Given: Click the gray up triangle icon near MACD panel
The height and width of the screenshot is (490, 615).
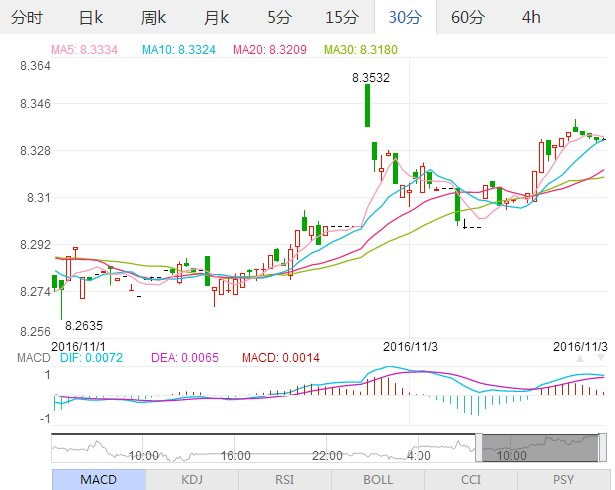Looking at the screenshot, I should coord(580,358).
